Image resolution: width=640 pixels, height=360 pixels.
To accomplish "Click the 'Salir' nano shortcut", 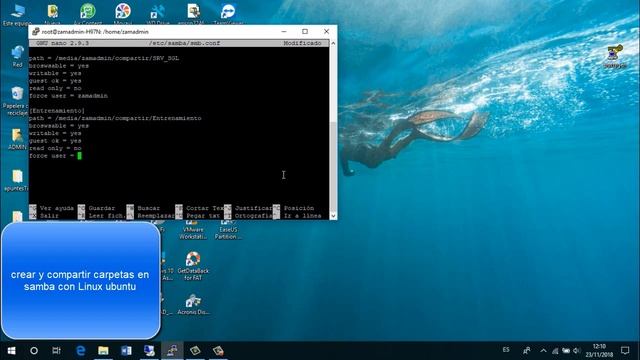I will (x=45, y=216).
